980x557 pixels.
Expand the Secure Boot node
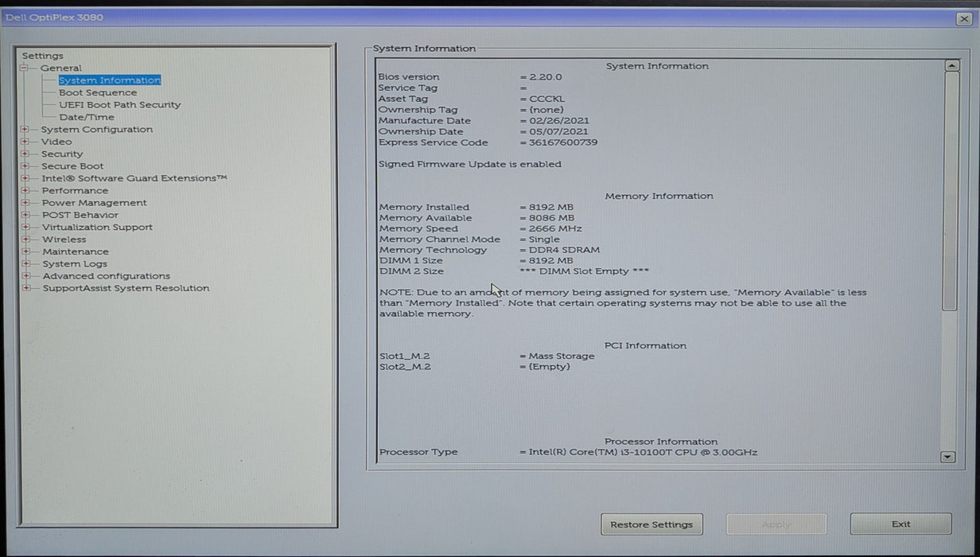click(x=25, y=166)
